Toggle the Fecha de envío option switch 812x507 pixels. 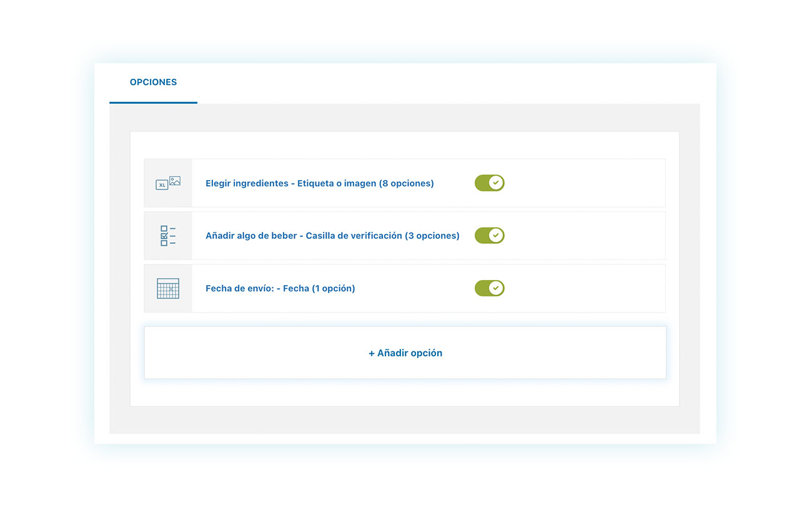point(489,288)
